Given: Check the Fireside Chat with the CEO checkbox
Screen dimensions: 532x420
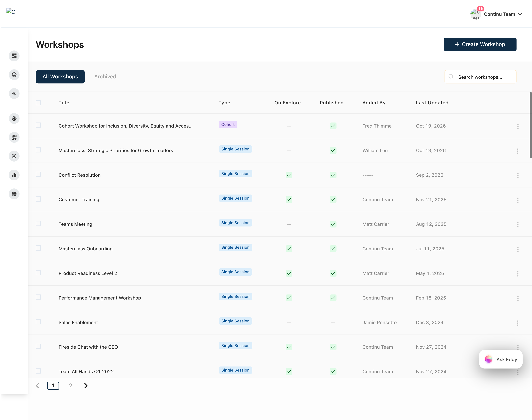Looking at the screenshot, I should click(38, 346).
